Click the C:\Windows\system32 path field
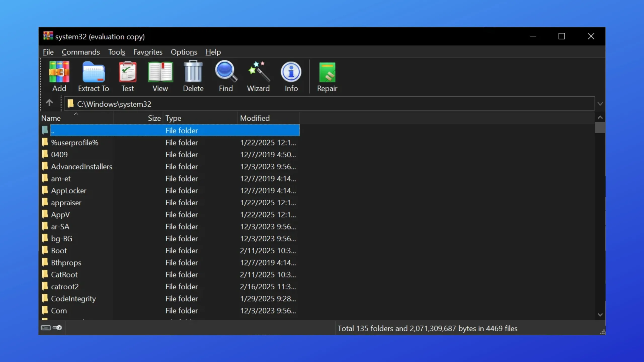 330,104
